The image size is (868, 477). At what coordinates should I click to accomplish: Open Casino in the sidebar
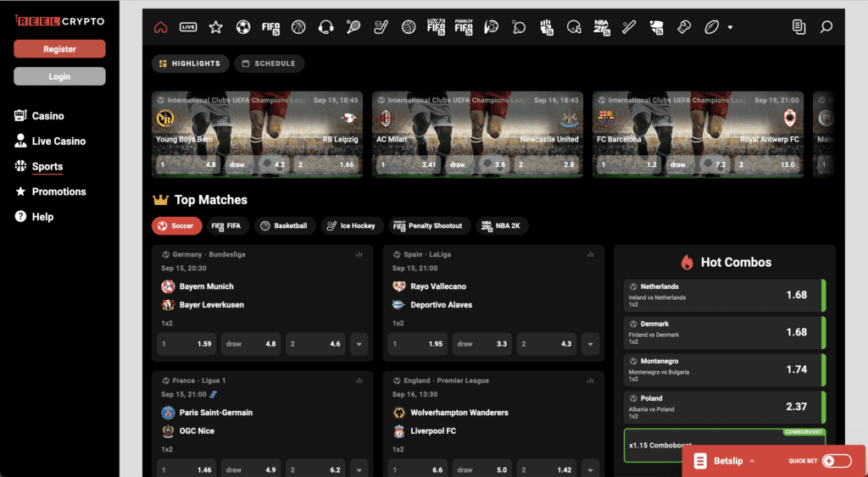tap(39, 116)
